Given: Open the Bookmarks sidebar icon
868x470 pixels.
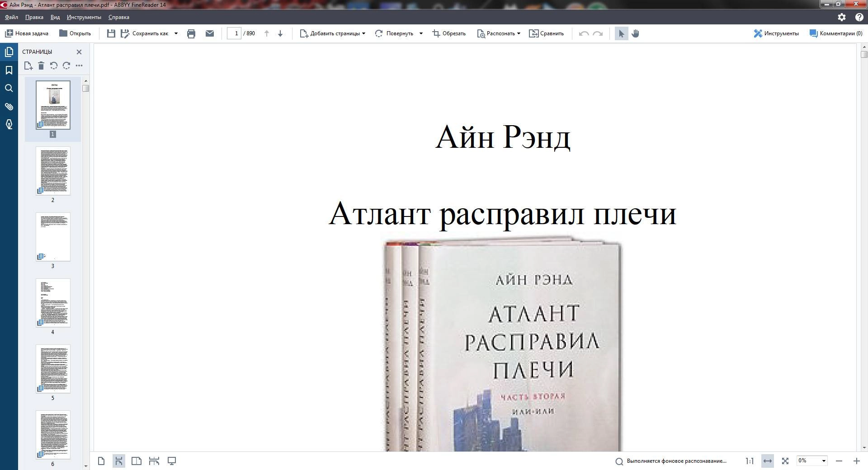Looking at the screenshot, I should (9, 70).
